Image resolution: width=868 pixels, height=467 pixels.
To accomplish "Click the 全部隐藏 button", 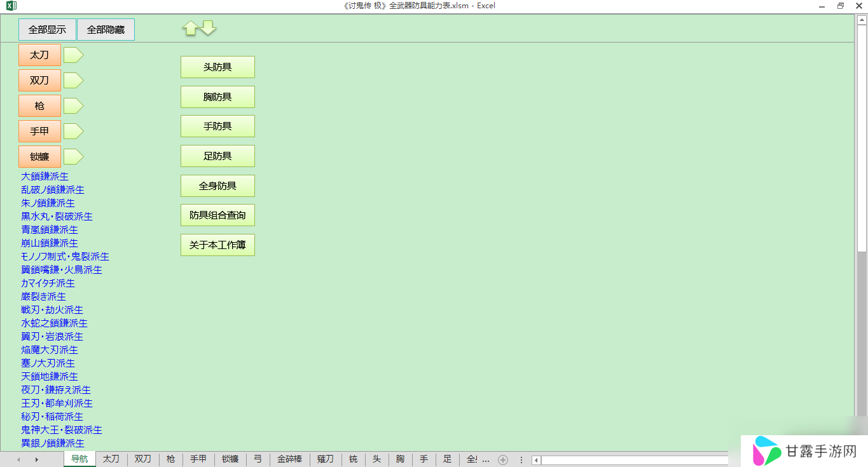I will coord(106,29).
